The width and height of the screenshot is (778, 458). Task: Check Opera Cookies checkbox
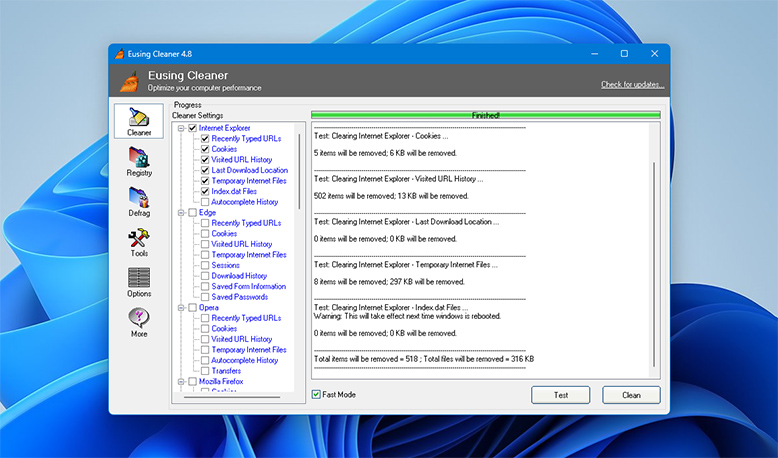(x=205, y=328)
